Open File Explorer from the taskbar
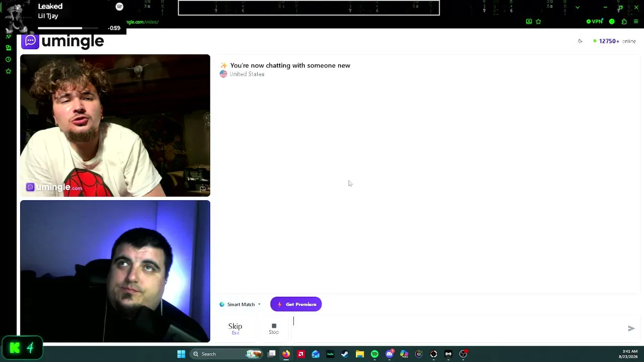This screenshot has height=362, width=644. click(x=360, y=354)
